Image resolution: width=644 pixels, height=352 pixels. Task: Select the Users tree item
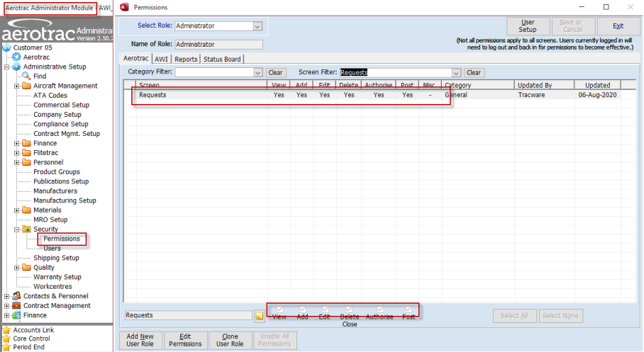tap(52, 248)
